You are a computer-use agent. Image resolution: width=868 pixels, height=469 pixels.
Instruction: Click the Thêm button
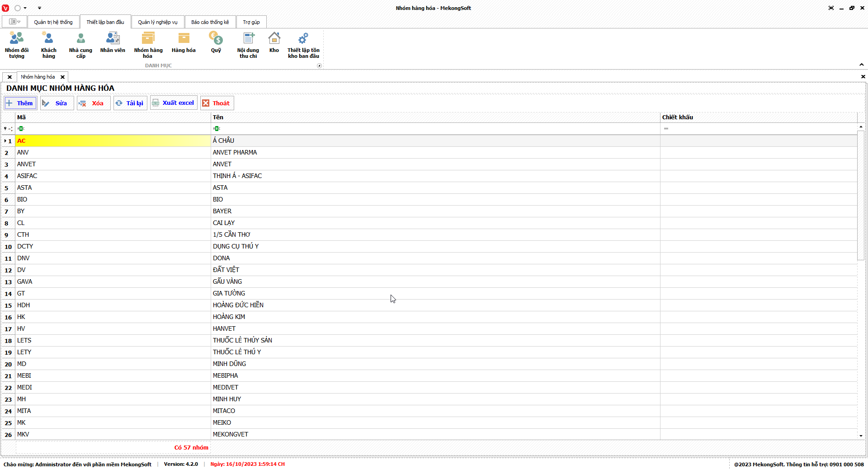20,103
